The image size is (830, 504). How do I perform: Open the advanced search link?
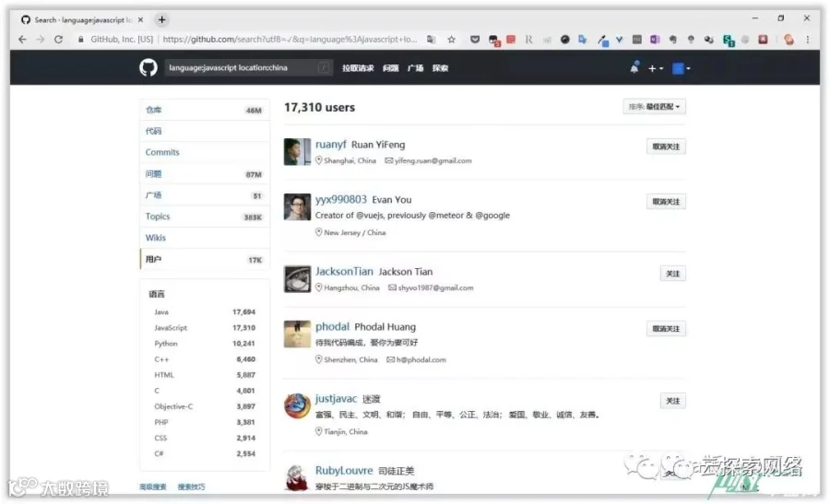click(x=153, y=487)
